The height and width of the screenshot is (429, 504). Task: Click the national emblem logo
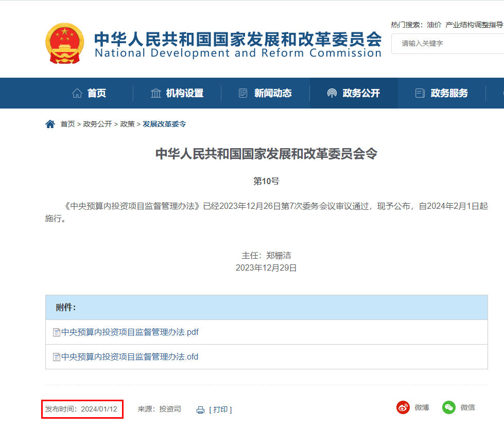pyautogui.click(x=65, y=43)
